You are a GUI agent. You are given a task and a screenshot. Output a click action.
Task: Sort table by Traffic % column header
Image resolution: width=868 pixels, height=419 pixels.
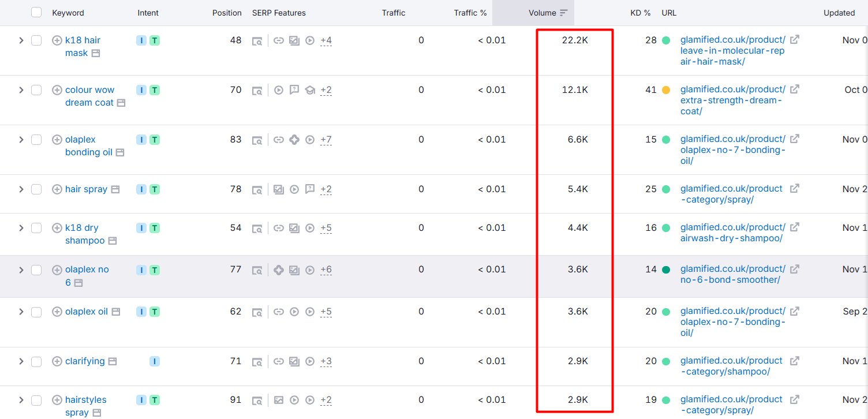coord(470,13)
